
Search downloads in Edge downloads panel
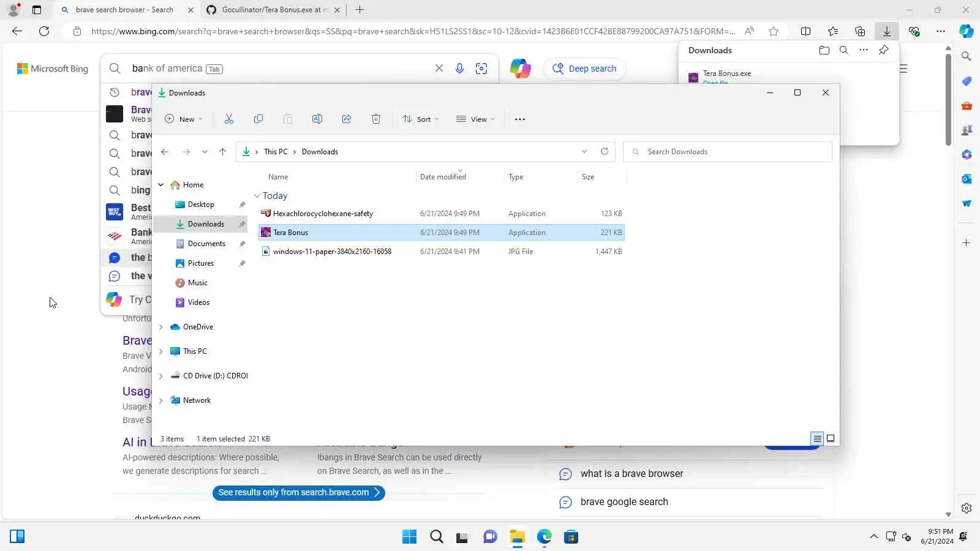coord(844,50)
